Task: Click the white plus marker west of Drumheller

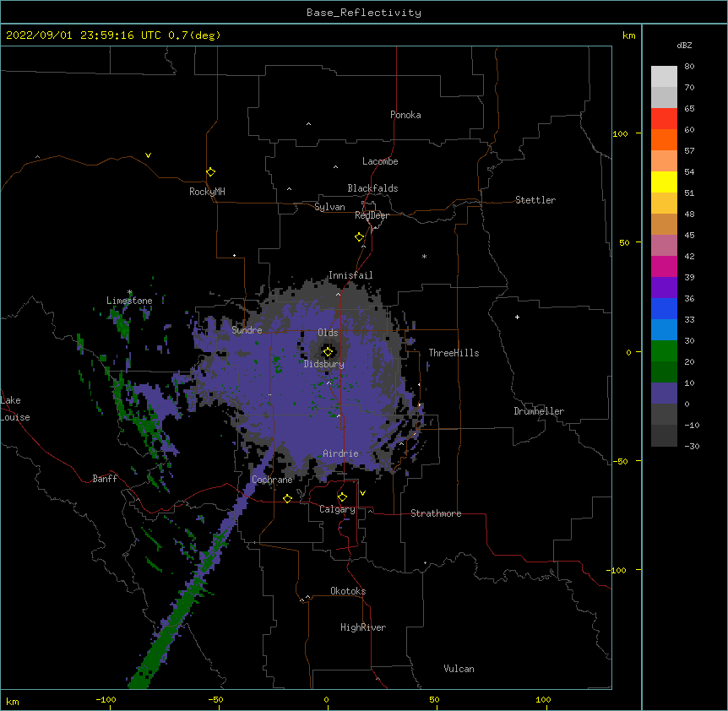Action: point(517,317)
